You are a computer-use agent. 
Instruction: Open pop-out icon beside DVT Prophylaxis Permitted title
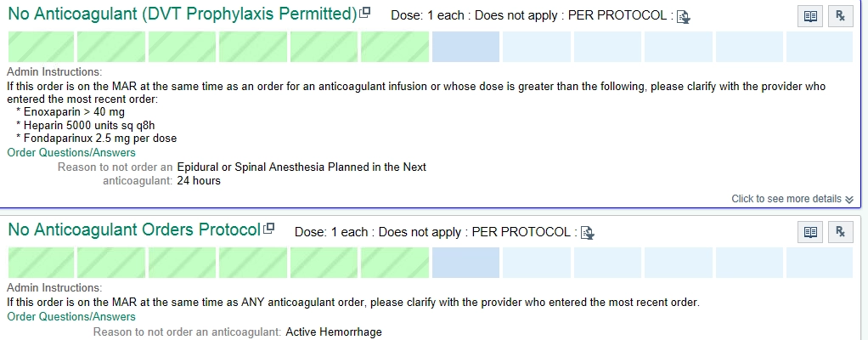(365, 14)
